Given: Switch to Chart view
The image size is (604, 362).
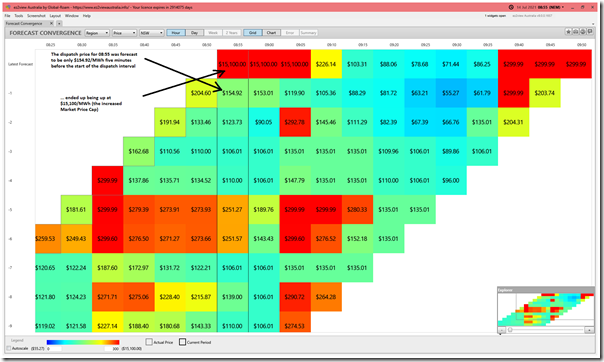Looking at the screenshot, I should pos(272,33).
